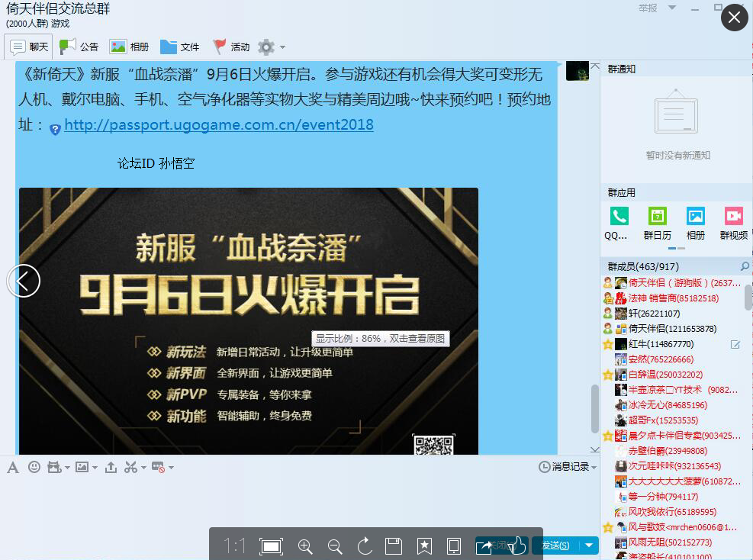Expand the arrow next to 消息记录
The height and width of the screenshot is (560, 753).
pyautogui.click(x=594, y=468)
